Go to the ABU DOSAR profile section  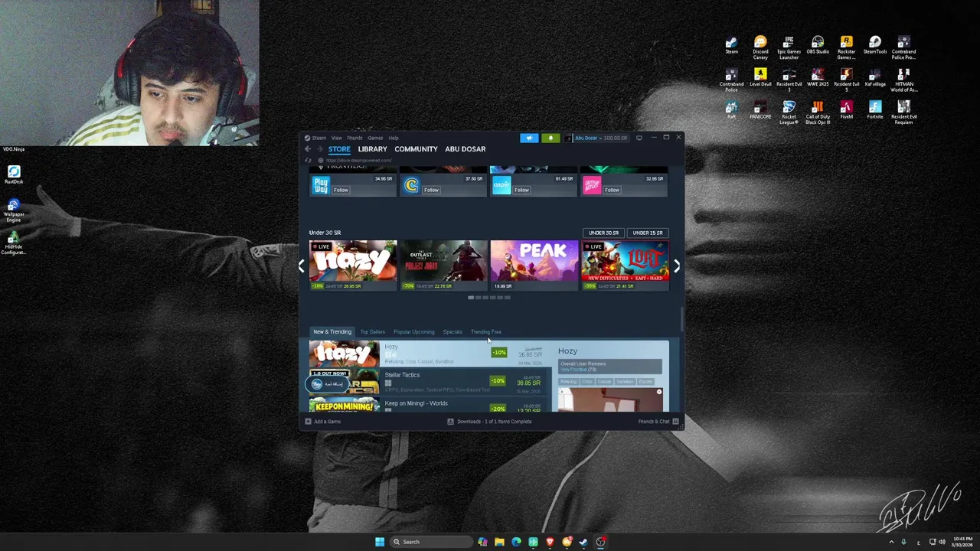click(465, 149)
